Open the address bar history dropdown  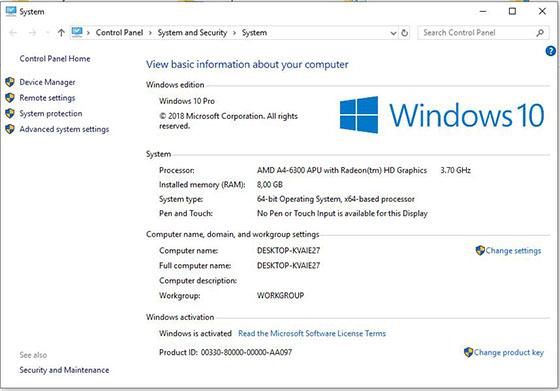click(x=393, y=33)
